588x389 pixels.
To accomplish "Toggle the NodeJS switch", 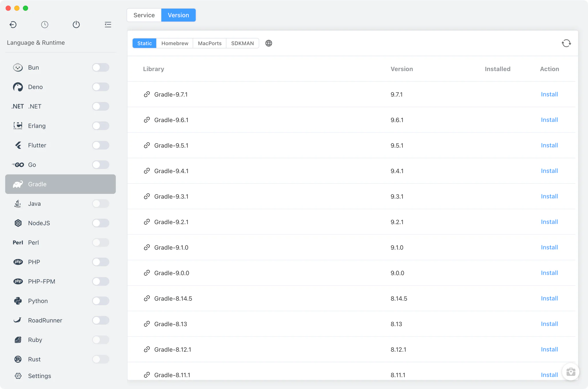I will pos(100,223).
